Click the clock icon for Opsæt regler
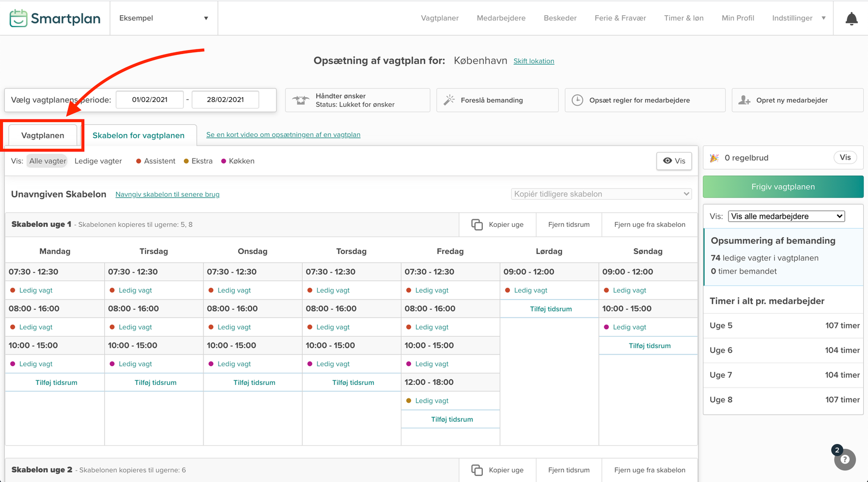The image size is (868, 482). [x=578, y=100]
